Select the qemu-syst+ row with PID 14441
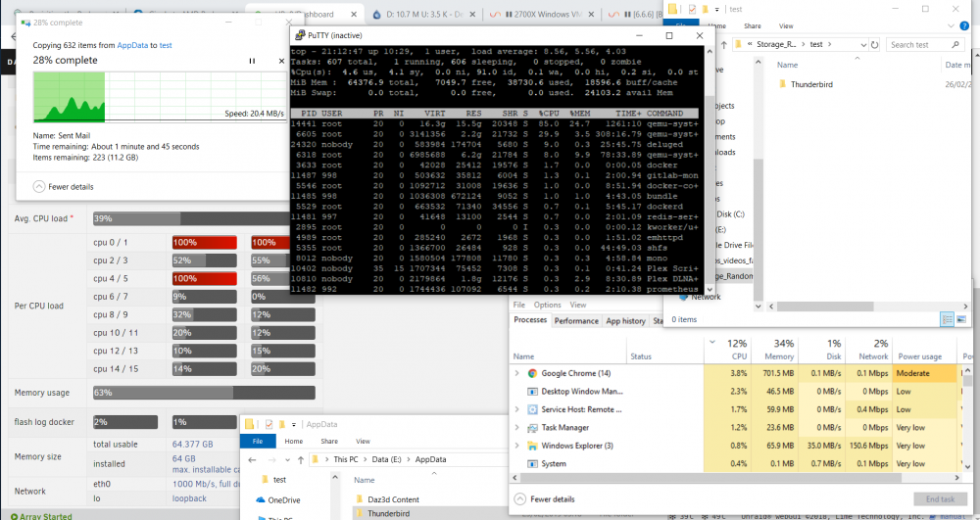 494,123
